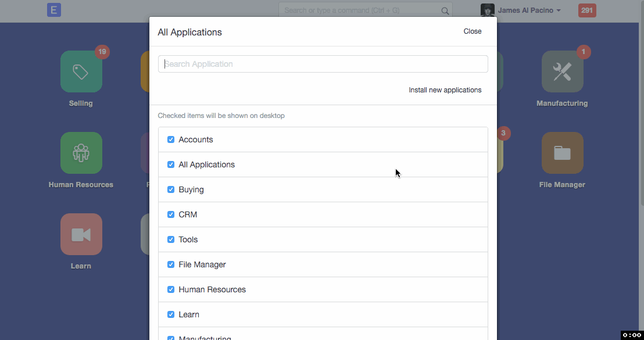Screen dimensions: 644x340
Task: Disable the File Manager checkbox
Action: pos(171,264)
